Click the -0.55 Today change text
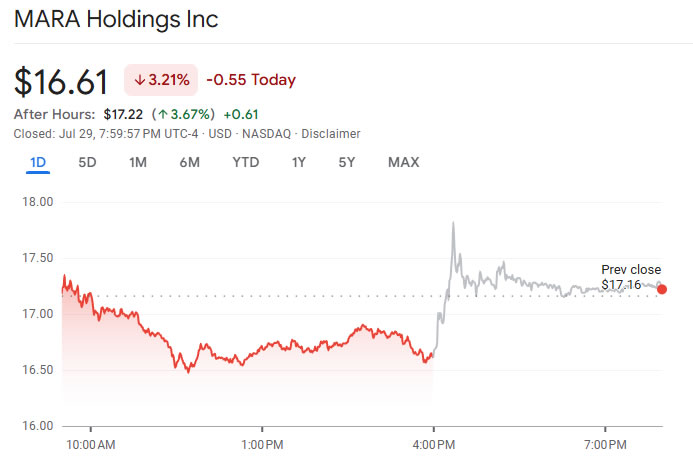This screenshot has width=693, height=461. click(x=251, y=80)
